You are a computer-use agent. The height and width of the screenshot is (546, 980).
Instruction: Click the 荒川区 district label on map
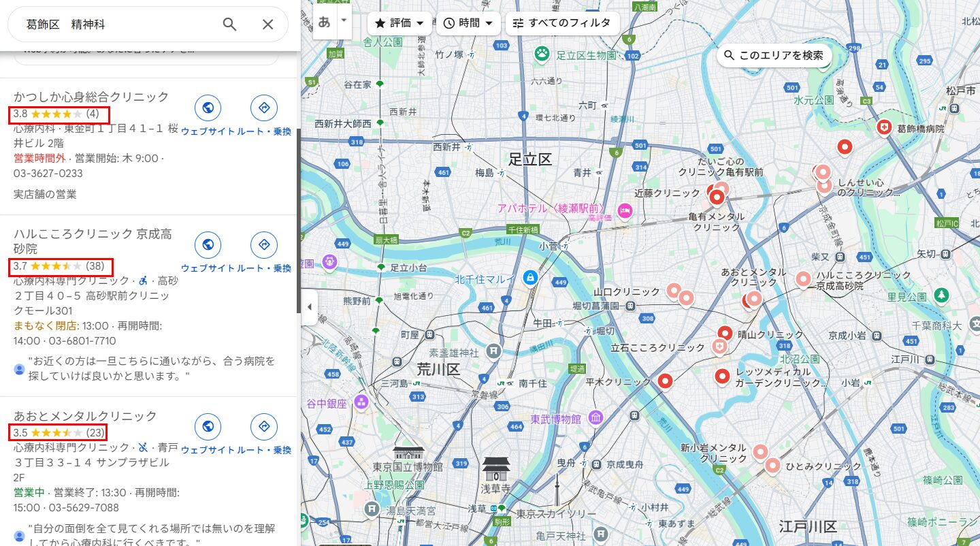coord(439,370)
